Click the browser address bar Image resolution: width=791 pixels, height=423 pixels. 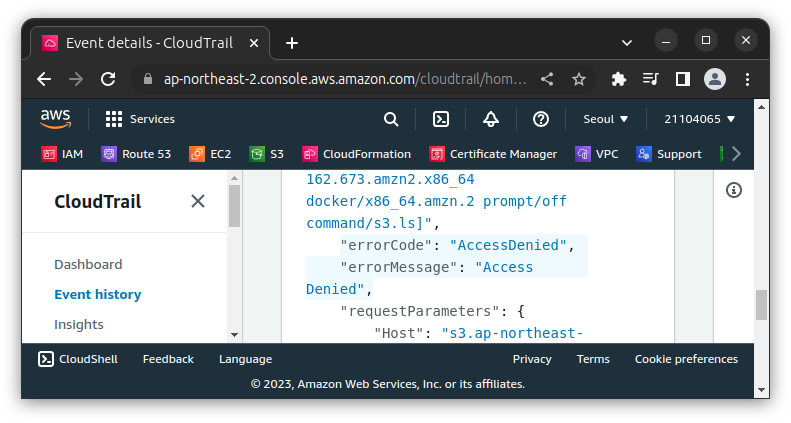pyautogui.click(x=345, y=79)
